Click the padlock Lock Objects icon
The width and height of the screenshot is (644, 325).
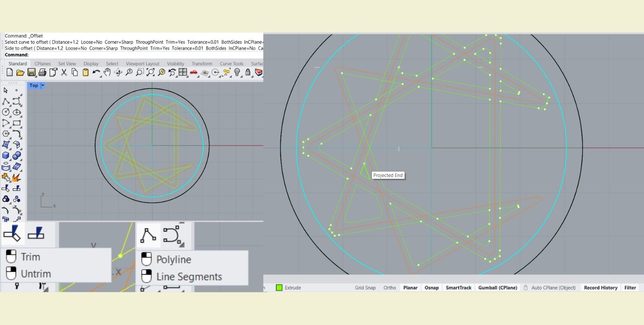pyautogui.click(x=248, y=73)
